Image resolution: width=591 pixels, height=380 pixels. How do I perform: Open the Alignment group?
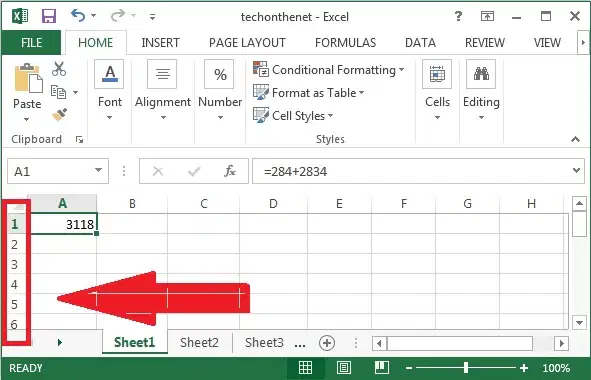(162, 90)
